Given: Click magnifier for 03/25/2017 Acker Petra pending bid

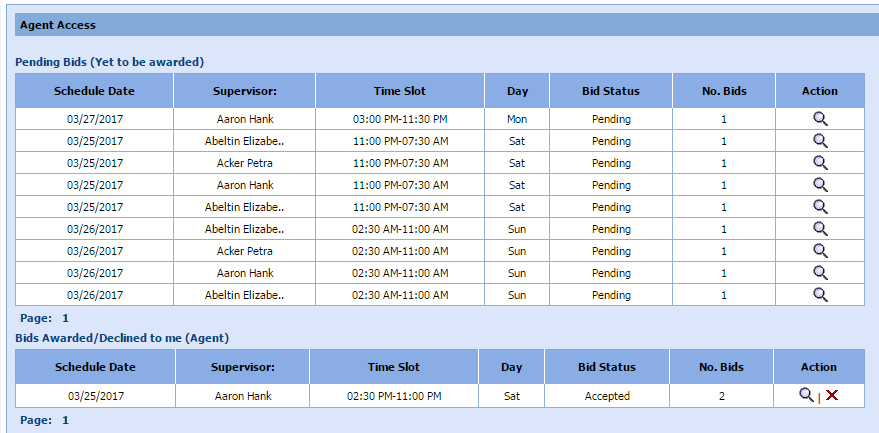Looking at the screenshot, I should coord(820,162).
